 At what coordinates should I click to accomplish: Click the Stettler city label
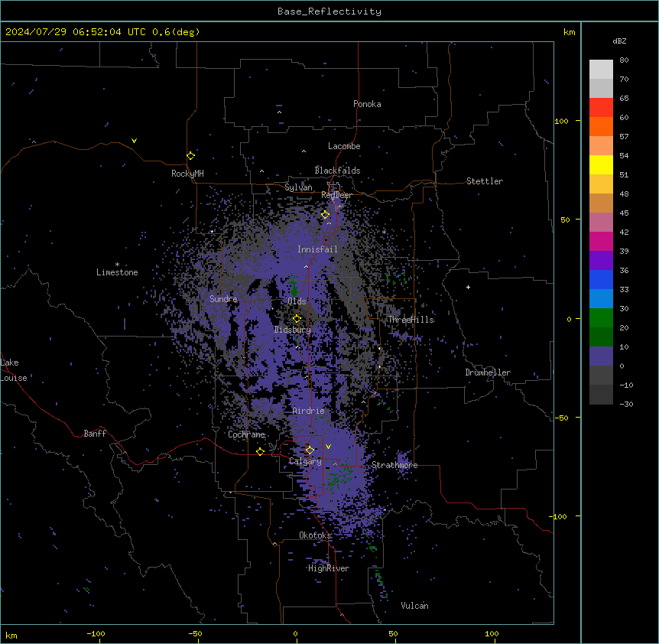pyautogui.click(x=485, y=181)
